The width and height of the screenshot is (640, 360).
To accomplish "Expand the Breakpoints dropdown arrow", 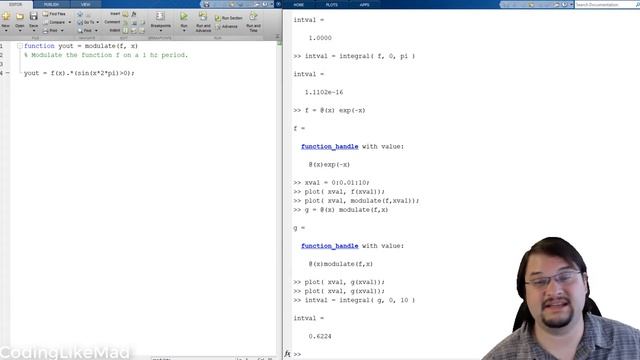I will [160, 31].
